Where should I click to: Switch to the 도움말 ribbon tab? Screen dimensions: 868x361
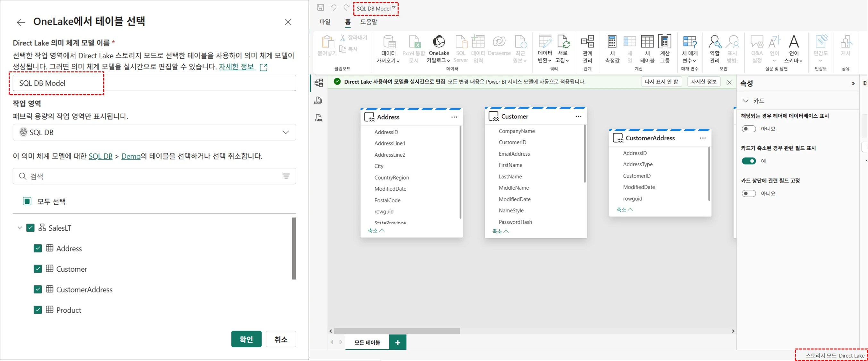pos(369,22)
